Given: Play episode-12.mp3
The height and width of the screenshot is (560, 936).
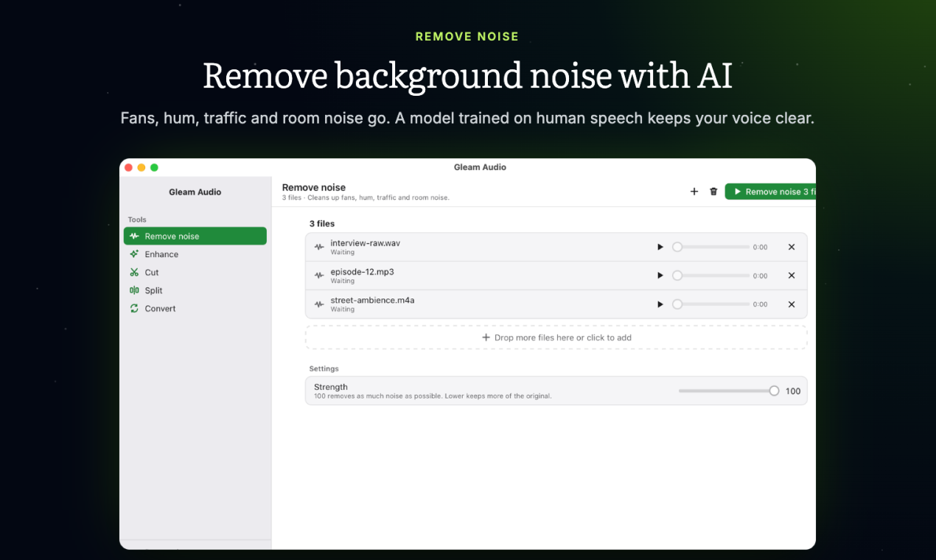Looking at the screenshot, I should coord(660,276).
